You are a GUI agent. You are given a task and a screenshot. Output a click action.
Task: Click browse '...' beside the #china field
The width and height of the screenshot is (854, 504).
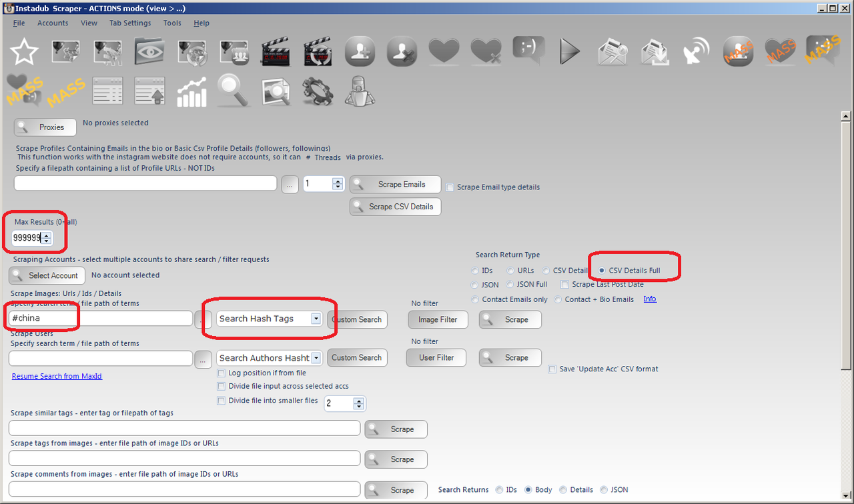(203, 319)
